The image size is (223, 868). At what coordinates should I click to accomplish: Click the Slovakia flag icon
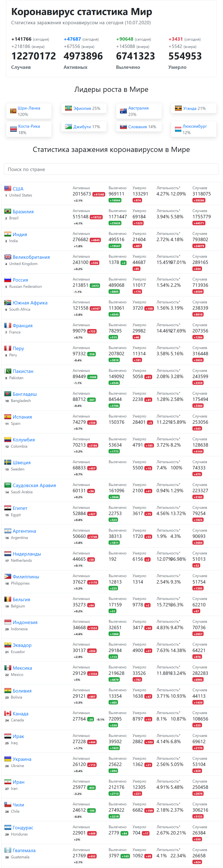click(x=124, y=127)
